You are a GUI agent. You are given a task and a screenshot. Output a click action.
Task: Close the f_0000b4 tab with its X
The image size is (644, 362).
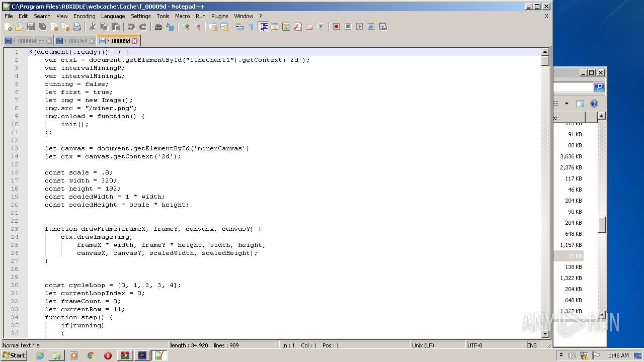92,41
